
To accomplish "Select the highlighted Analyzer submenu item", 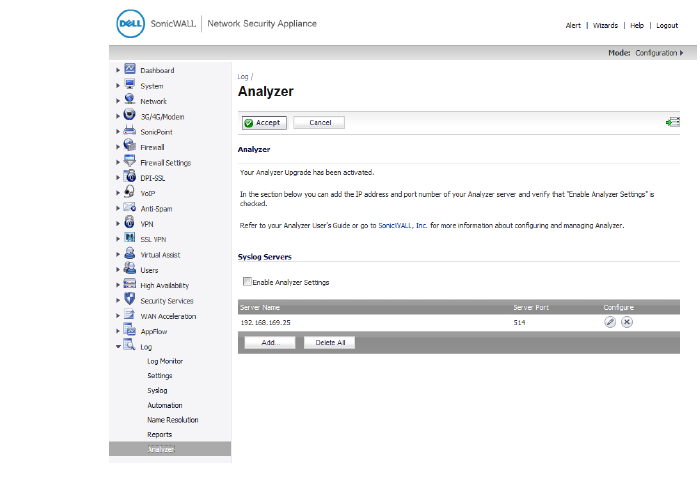I will pos(170,449).
